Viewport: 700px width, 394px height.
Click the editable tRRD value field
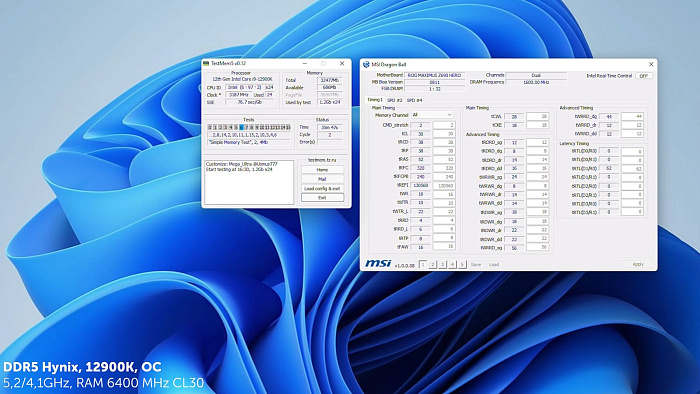click(444, 220)
